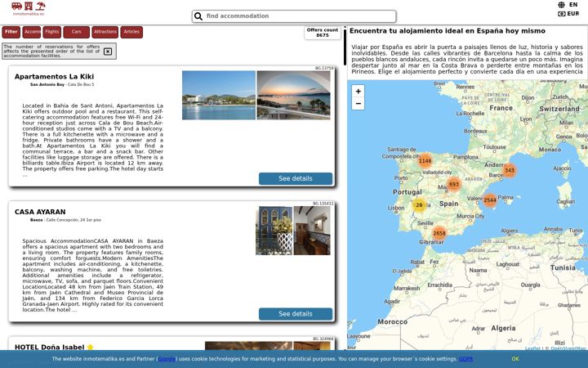The image size is (588, 368).
Task: Open the 2658 map cluster near Gibraltar
Action: [x=439, y=233]
